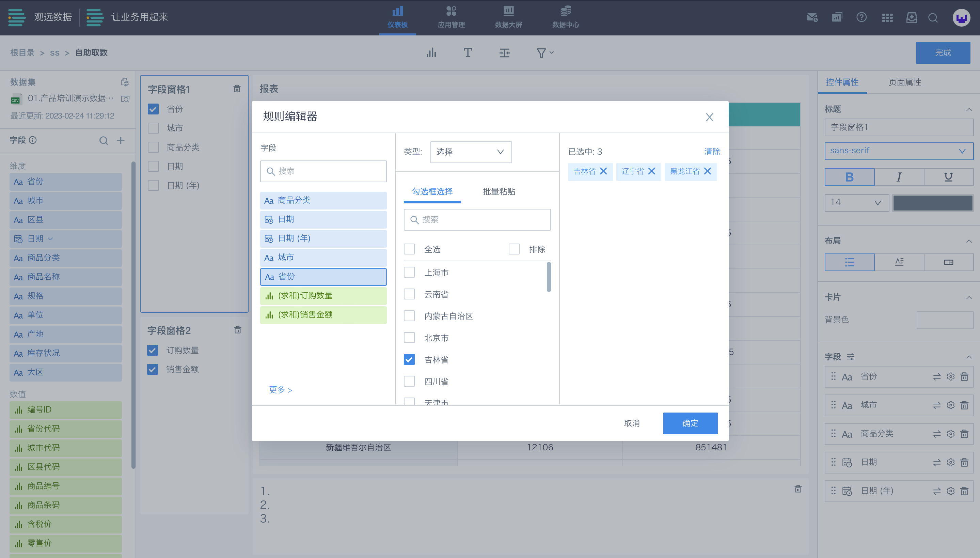
Task: Switch to the 页面属性 tab
Action: click(904, 82)
